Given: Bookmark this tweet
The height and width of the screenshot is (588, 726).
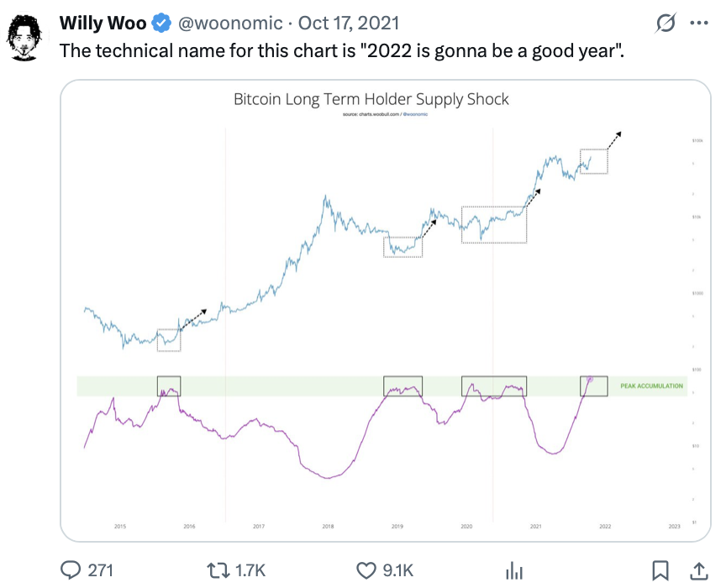Looking at the screenshot, I should 660,570.
